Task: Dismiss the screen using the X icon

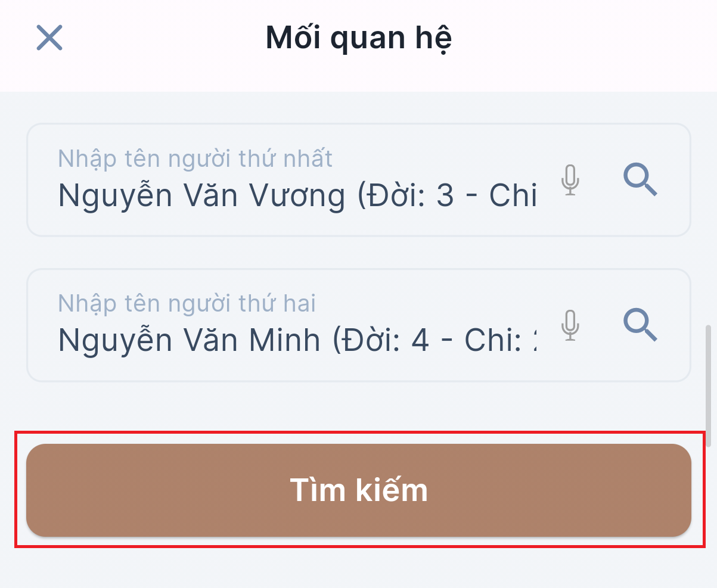Action: pyautogui.click(x=49, y=38)
